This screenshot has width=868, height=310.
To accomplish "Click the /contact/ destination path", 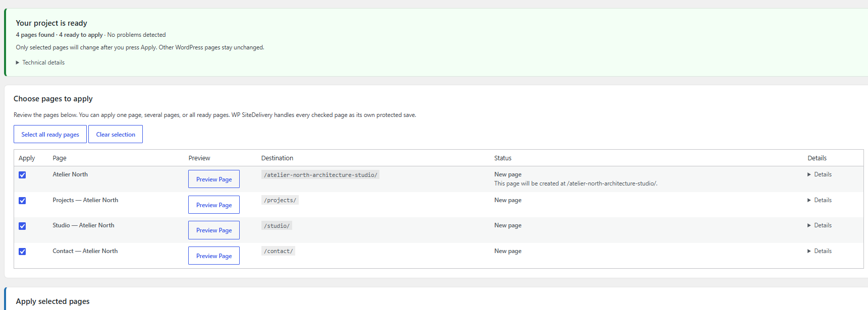I will coord(278,251).
